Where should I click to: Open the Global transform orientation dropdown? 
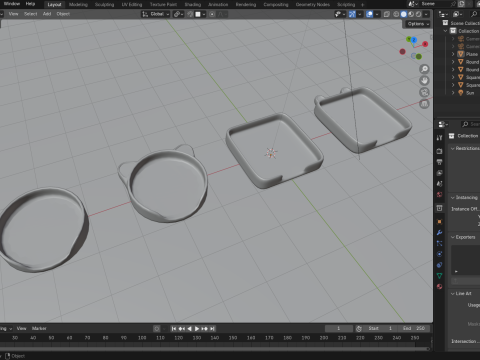coord(155,14)
